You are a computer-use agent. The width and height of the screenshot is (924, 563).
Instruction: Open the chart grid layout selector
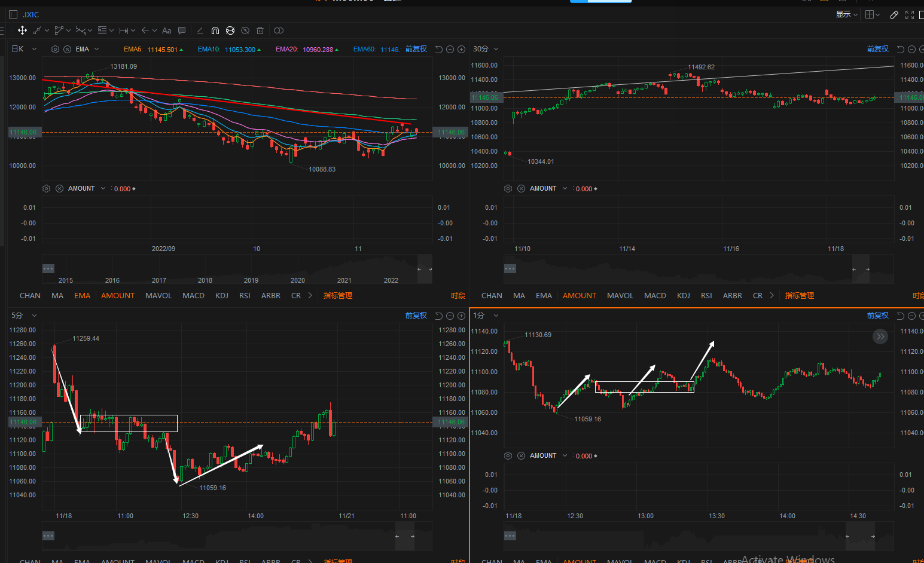click(873, 14)
